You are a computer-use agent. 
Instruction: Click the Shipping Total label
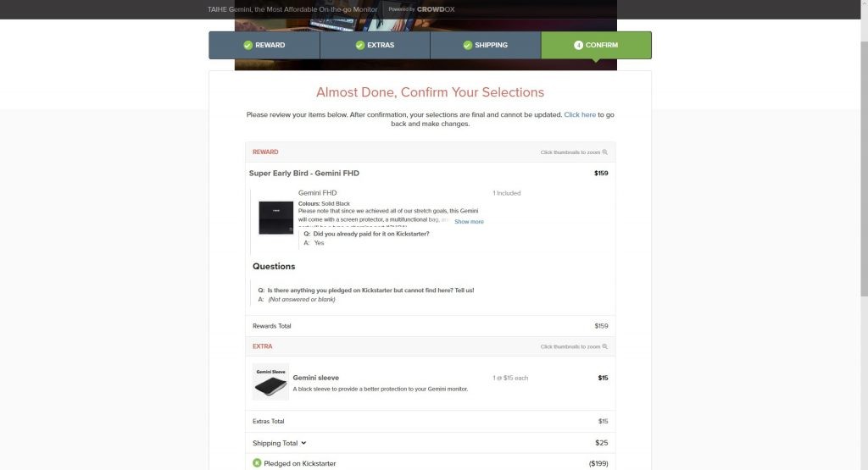click(x=275, y=443)
